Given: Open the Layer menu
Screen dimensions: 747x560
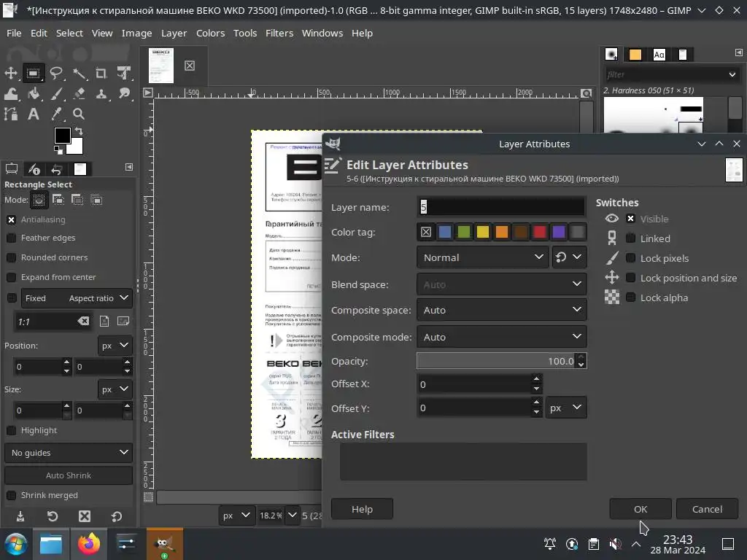Looking at the screenshot, I should [174, 33].
